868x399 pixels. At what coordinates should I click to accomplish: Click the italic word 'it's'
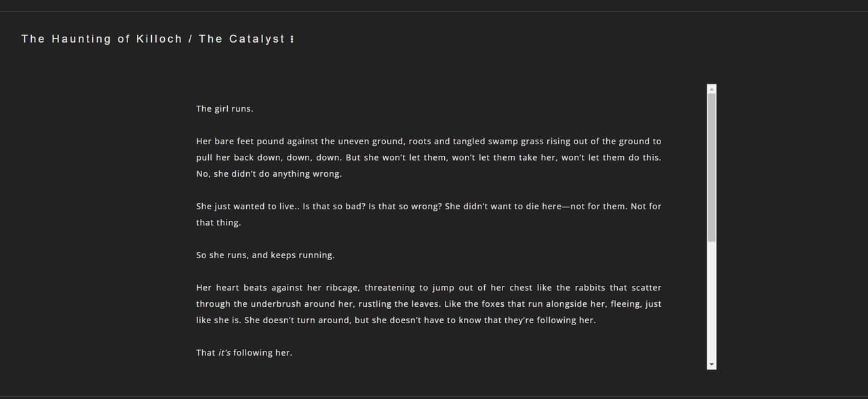[x=224, y=353]
